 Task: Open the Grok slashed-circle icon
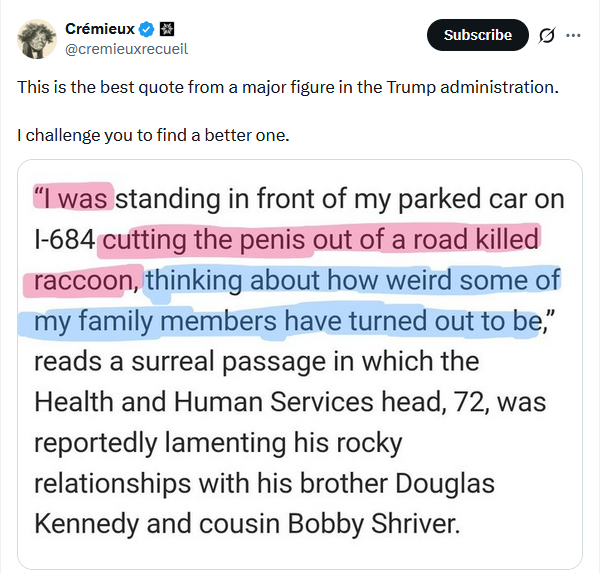(546, 35)
